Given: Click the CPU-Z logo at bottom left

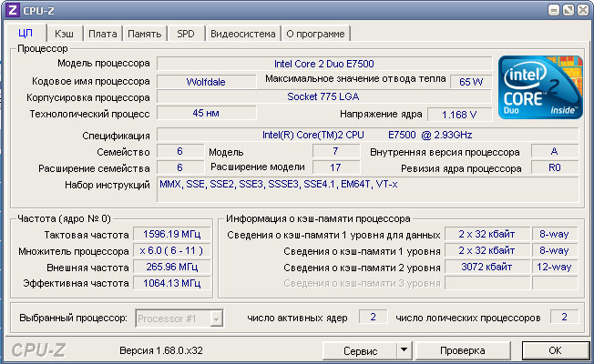Looking at the screenshot, I should pyautogui.click(x=38, y=350).
